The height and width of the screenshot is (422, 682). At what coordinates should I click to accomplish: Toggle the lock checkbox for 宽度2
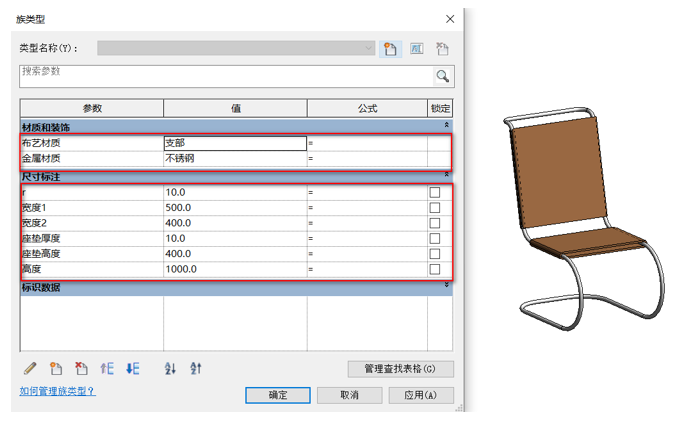coord(435,223)
